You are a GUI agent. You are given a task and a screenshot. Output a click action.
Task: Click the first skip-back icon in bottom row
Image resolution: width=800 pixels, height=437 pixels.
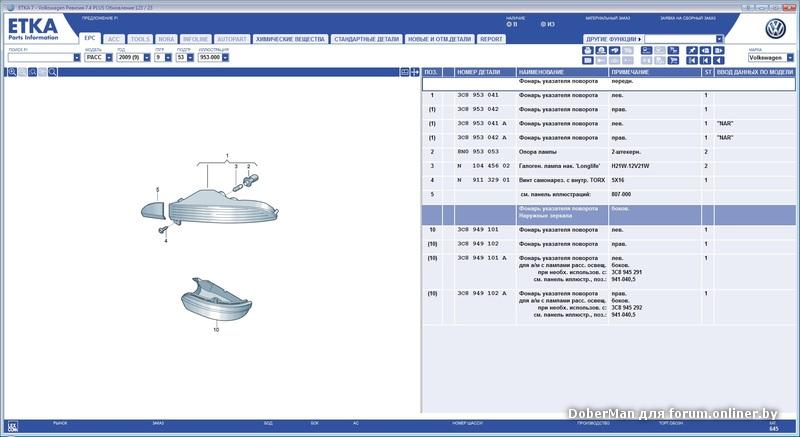tap(692, 60)
